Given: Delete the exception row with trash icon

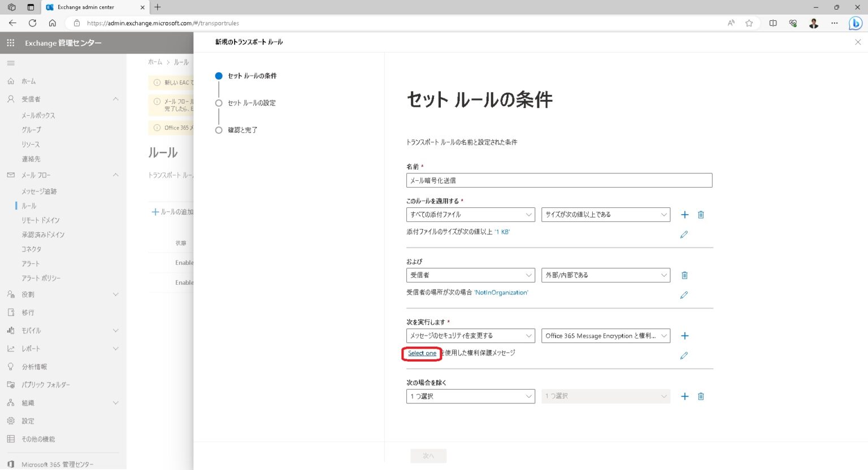Looking at the screenshot, I should (701, 396).
